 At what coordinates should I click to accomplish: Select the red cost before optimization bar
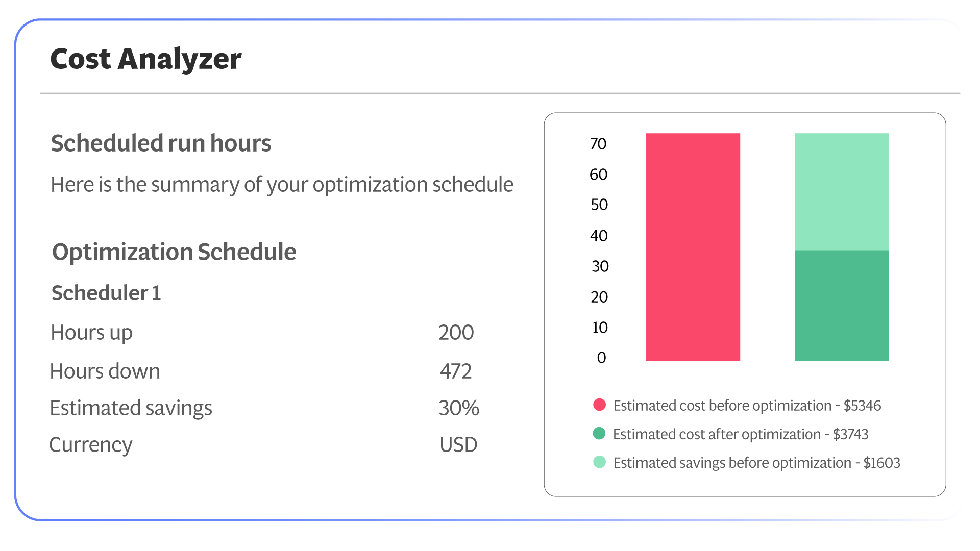point(693,247)
